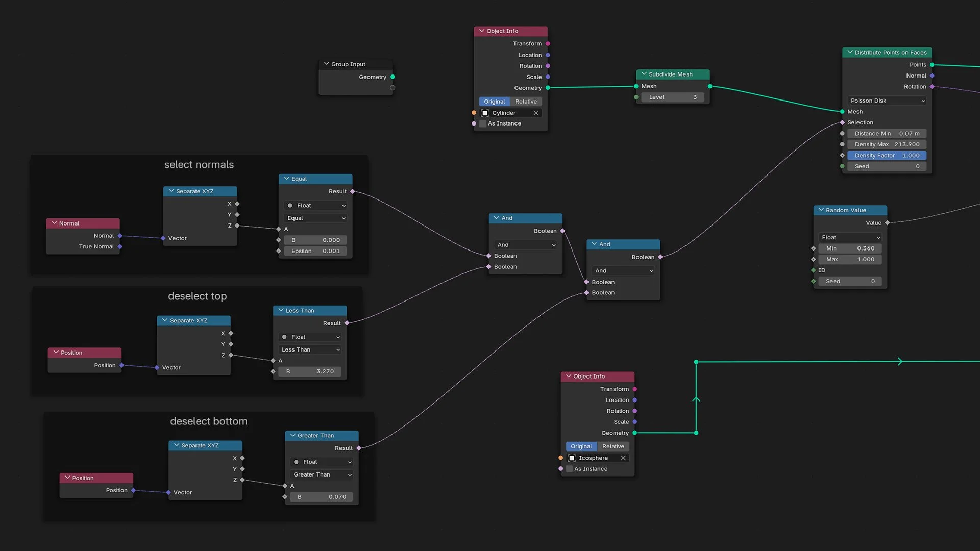The height and width of the screenshot is (551, 980).
Task: Click the Result socket of the Equal node
Action: click(353, 191)
